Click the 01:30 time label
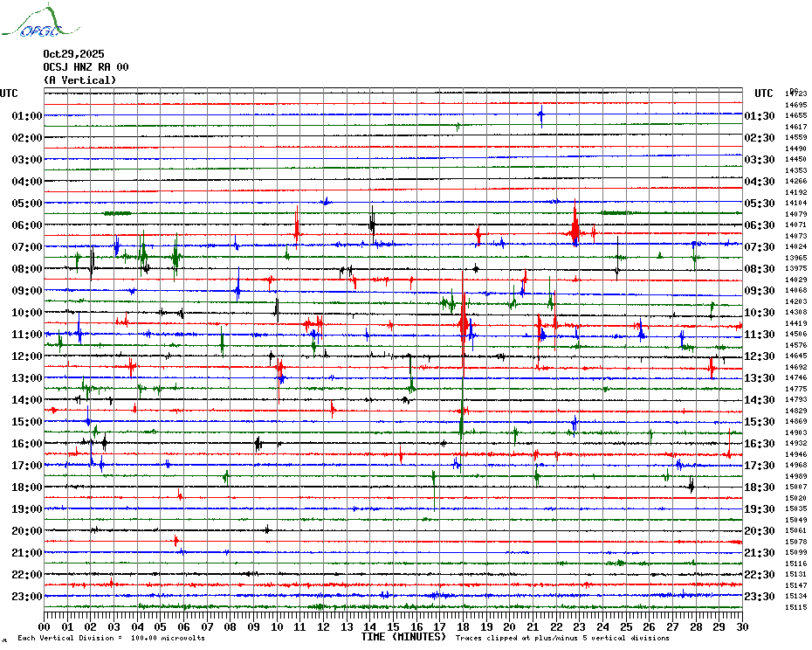The image size is (812, 650). tap(760, 116)
